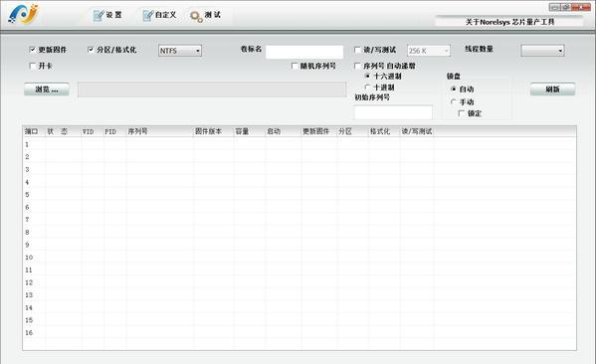The image size is (596, 364).
Task: Select port row 5
Action: [x=299, y=195]
